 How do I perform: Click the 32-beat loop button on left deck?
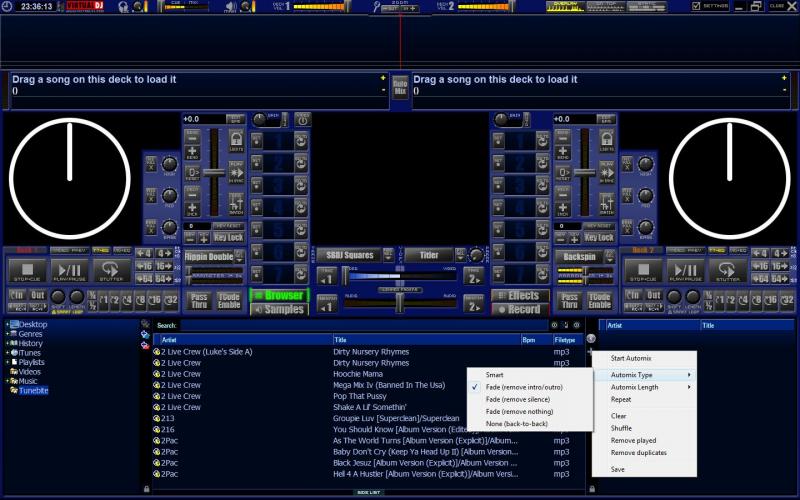(171, 301)
